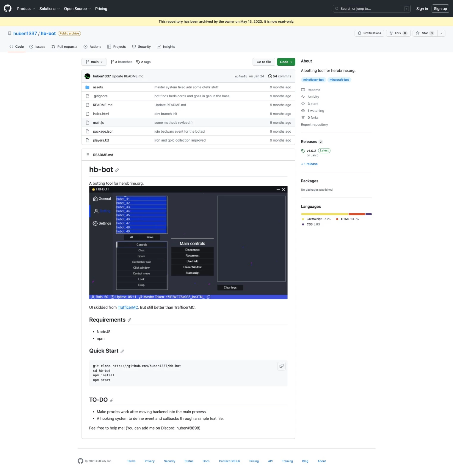The image size is (453, 476).
Task: Click the anchor link icon beside hb-bot heading
Action: click(117, 170)
